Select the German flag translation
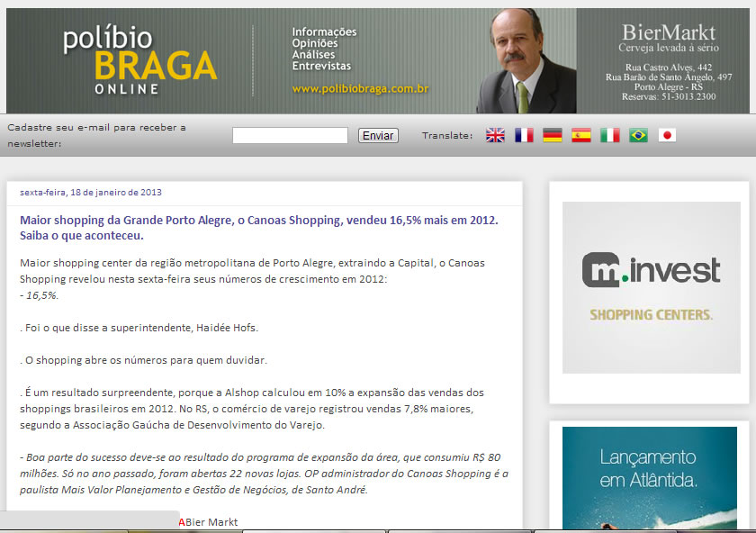Viewport: 756px width, 533px height. (x=553, y=135)
